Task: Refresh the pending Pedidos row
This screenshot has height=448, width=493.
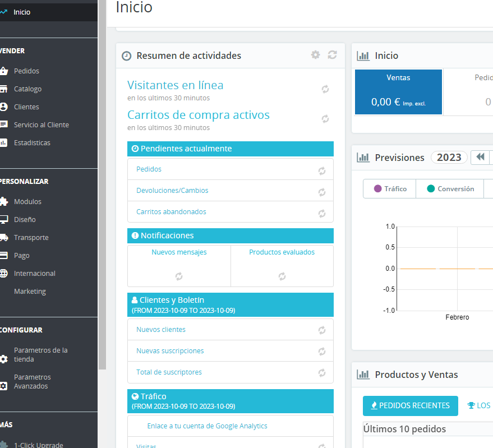Action: pyautogui.click(x=321, y=171)
